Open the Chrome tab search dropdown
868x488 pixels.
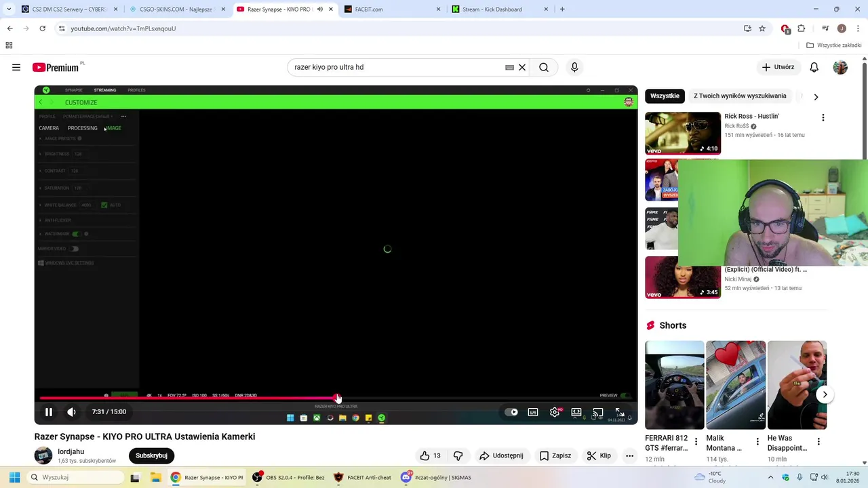[8, 9]
